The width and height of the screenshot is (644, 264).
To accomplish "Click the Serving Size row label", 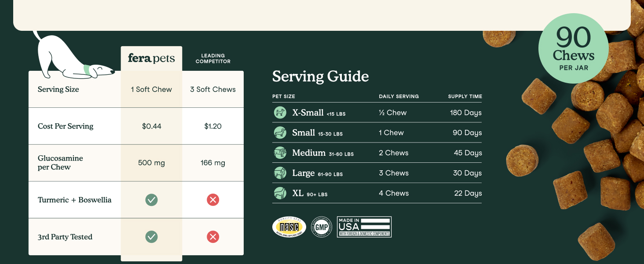I will click(x=59, y=89).
